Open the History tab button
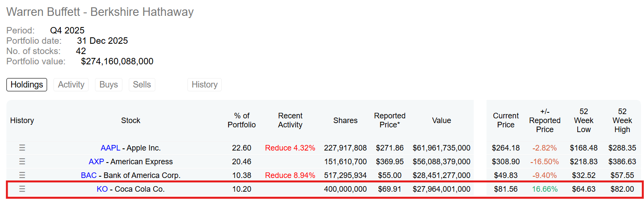 click(x=205, y=84)
